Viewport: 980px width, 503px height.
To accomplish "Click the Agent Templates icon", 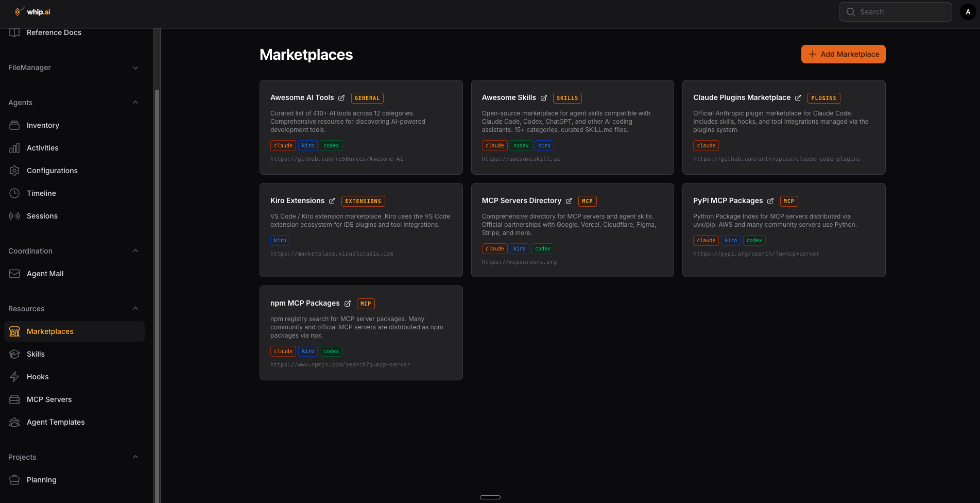I will (14, 422).
